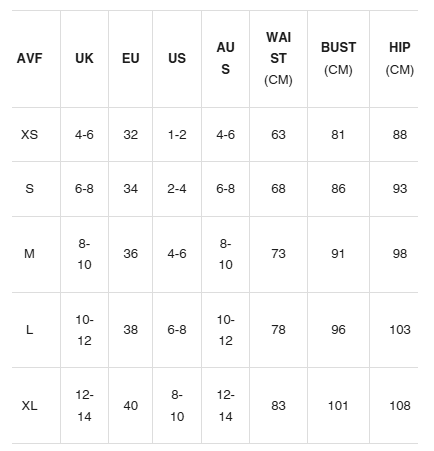The image size is (434, 451).
Task: Select the US 1-2 cell
Action: [x=177, y=135]
